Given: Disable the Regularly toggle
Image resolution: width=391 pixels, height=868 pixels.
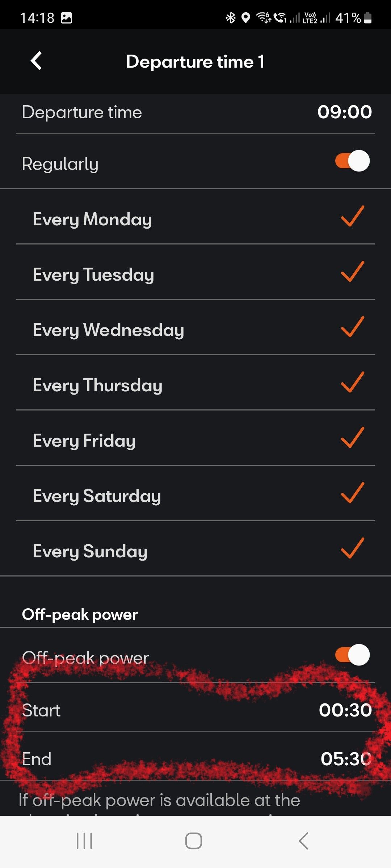Looking at the screenshot, I should tap(352, 161).
